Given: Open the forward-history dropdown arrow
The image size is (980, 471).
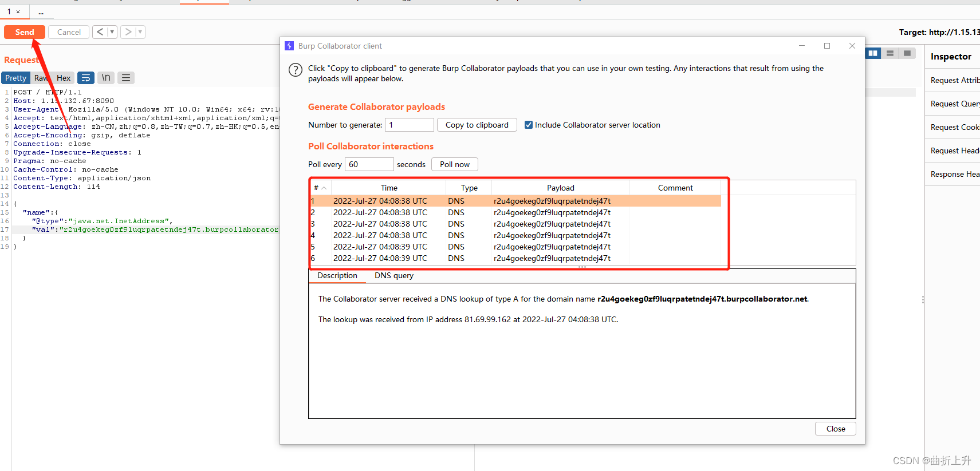Looking at the screenshot, I should pos(140,32).
